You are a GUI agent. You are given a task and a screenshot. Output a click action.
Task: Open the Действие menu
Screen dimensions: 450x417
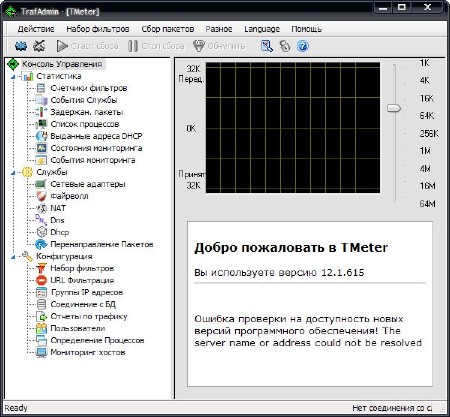pyautogui.click(x=36, y=29)
